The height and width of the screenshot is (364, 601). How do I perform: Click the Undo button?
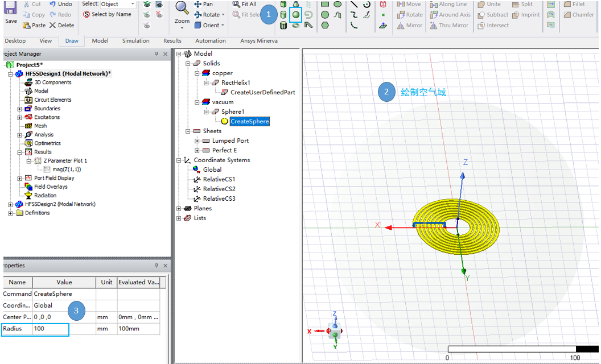point(60,4)
